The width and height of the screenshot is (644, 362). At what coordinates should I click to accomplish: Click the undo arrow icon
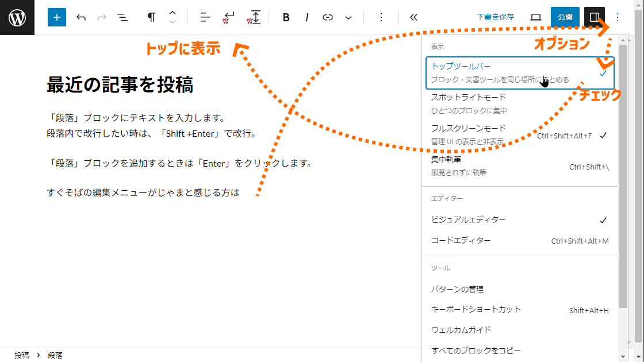click(x=81, y=17)
